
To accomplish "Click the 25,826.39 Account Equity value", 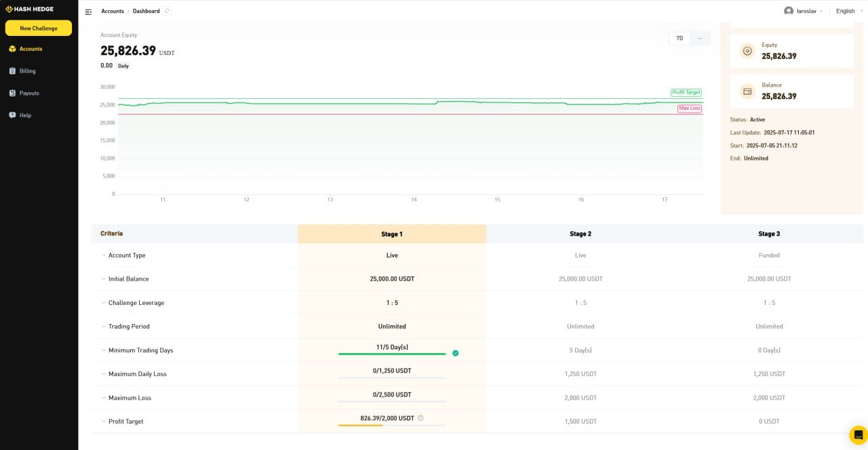I will point(128,51).
